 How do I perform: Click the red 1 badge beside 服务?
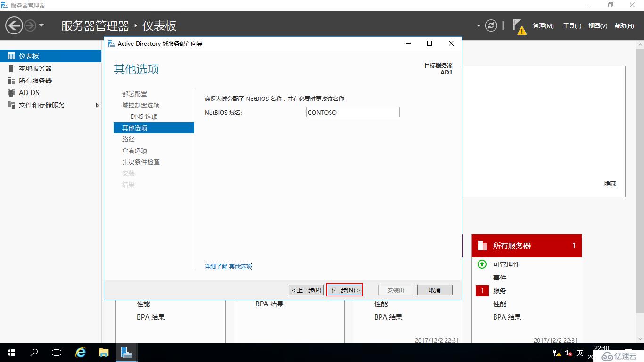tap(482, 291)
